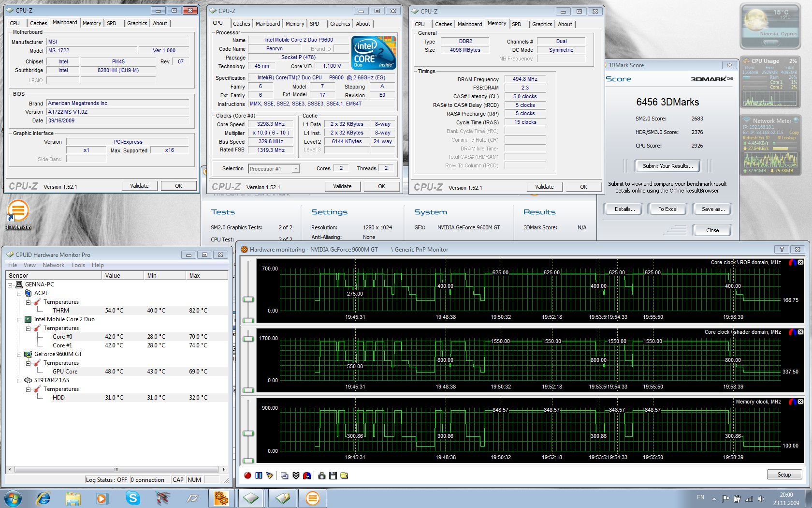The height and width of the screenshot is (508, 812).
Task: Open Windows Explorer folder icon on taskbar
Action: [x=73, y=498]
